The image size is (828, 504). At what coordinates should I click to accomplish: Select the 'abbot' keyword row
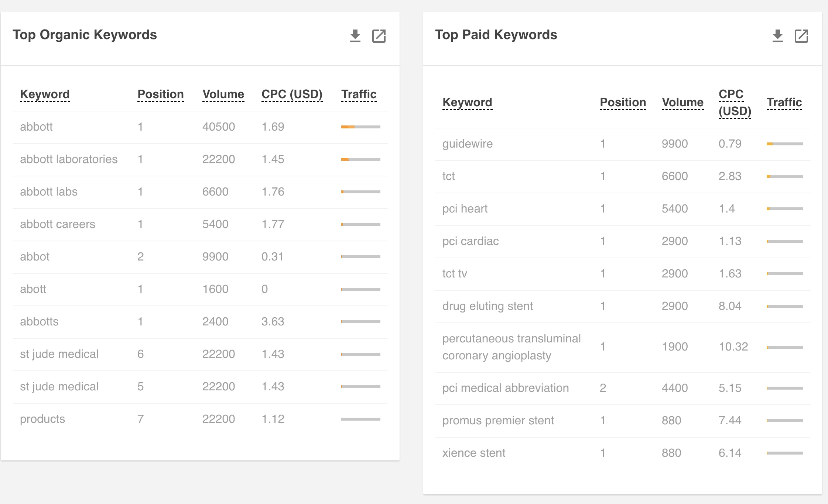[200, 257]
